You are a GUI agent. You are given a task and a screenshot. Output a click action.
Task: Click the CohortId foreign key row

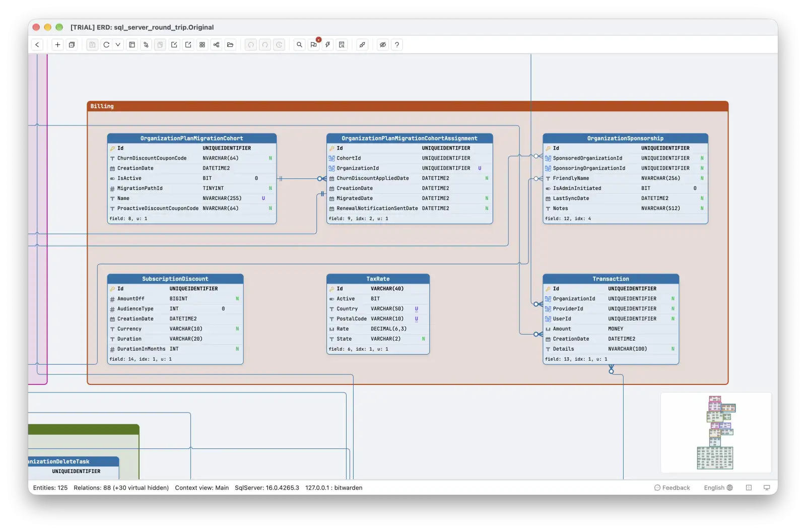tap(410, 158)
